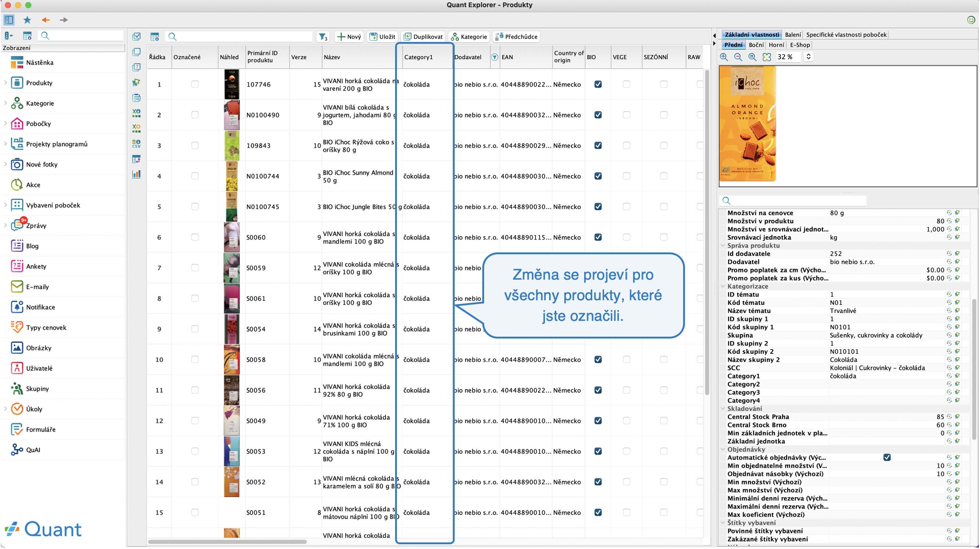The image size is (980, 549).
Task: Expand Pobočky tree item
Action: pyautogui.click(x=5, y=123)
